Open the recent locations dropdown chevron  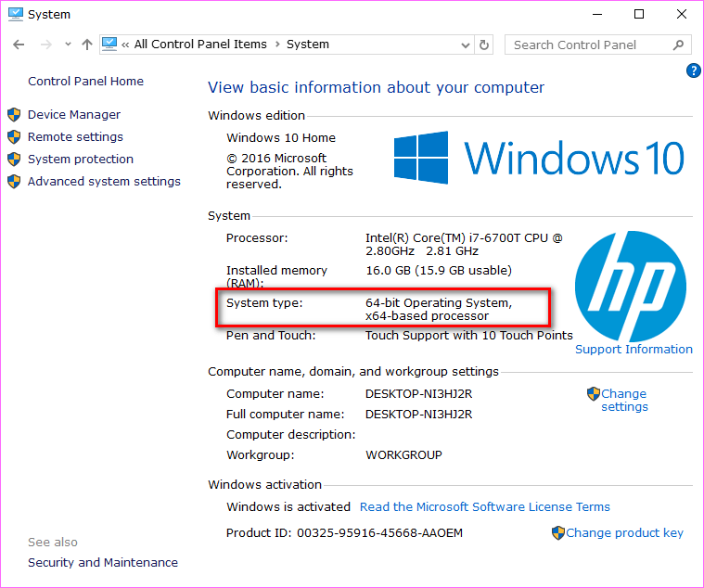[68, 44]
